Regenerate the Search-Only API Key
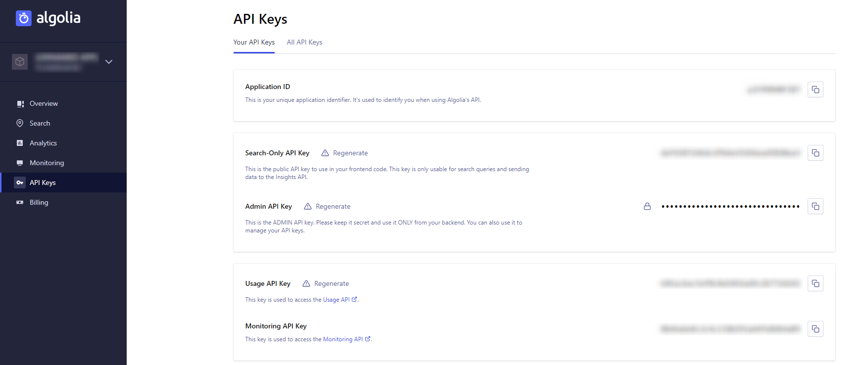The width and height of the screenshot is (868, 365). [350, 153]
